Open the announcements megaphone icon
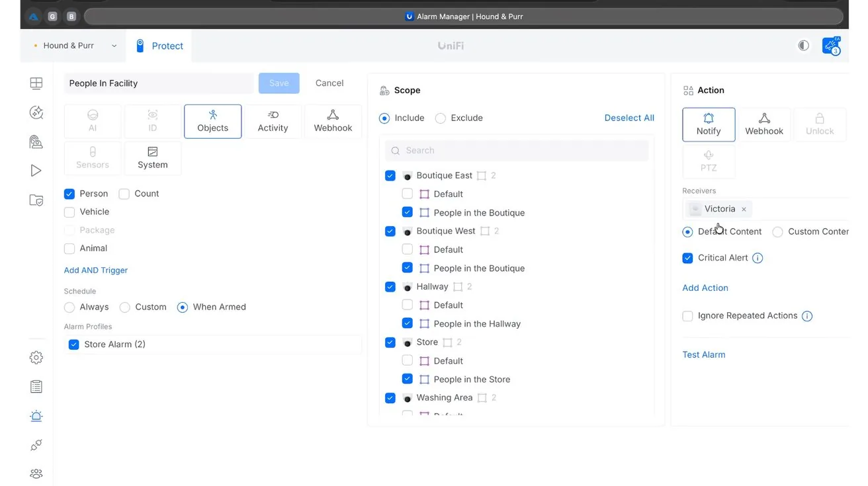868x486 pixels. pyautogui.click(x=831, y=46)
